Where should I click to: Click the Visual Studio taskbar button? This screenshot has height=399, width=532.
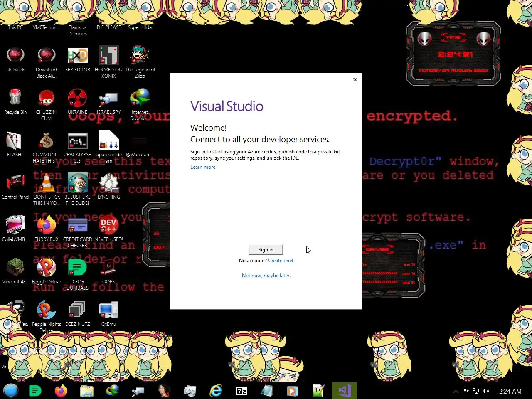tap(345, 391)
